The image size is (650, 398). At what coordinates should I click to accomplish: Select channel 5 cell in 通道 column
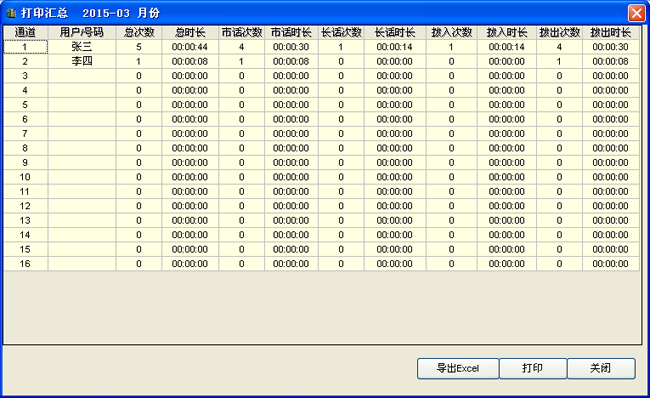pos(25,105)
